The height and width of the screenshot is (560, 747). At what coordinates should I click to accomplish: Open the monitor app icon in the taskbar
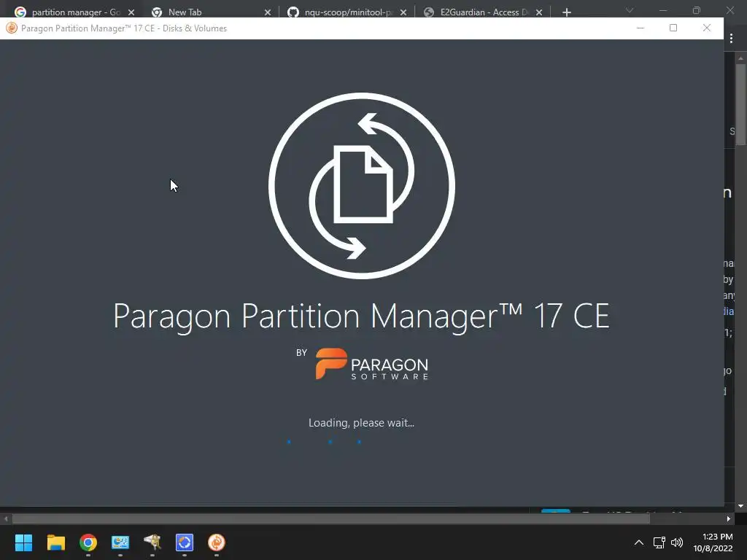click(x=120, y=542)
